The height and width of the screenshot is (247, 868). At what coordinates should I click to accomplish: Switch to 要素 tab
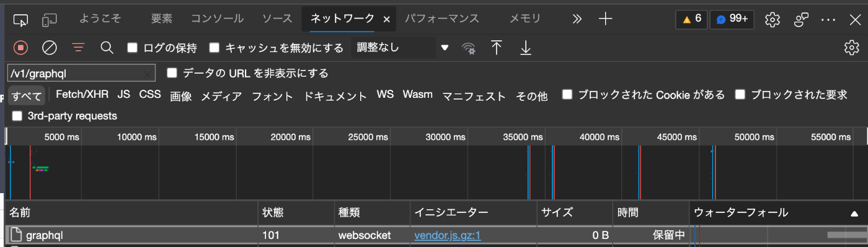coord(161,19)
